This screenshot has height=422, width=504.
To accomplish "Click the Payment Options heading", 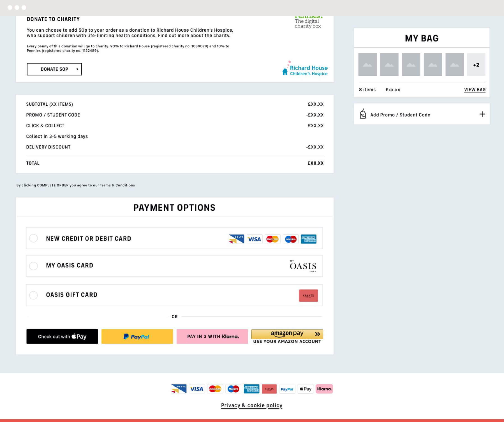I will point(174,208).
